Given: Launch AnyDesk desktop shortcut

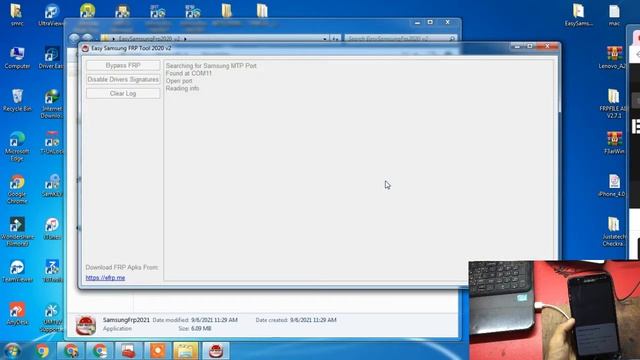Looking at the screenshot, I should (17, 314).
